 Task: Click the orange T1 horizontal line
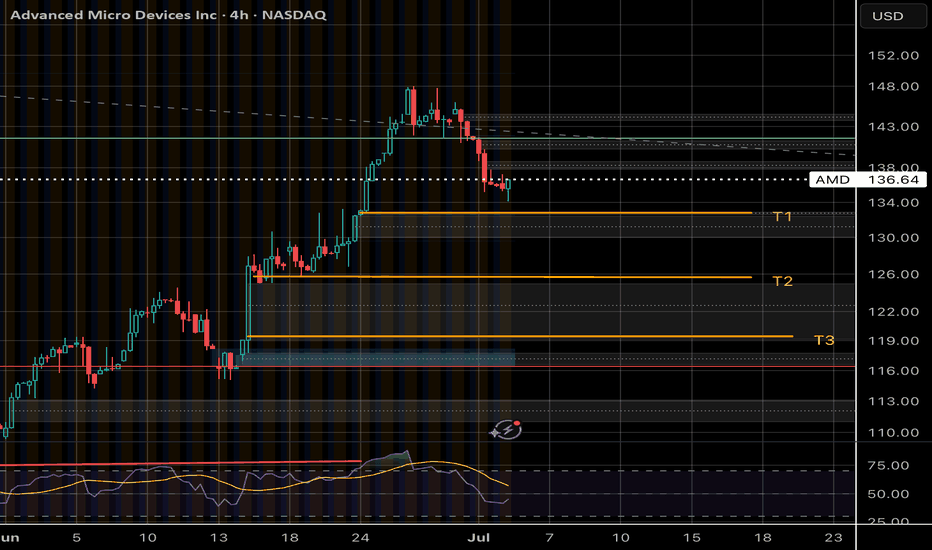[x=556, y=212]
